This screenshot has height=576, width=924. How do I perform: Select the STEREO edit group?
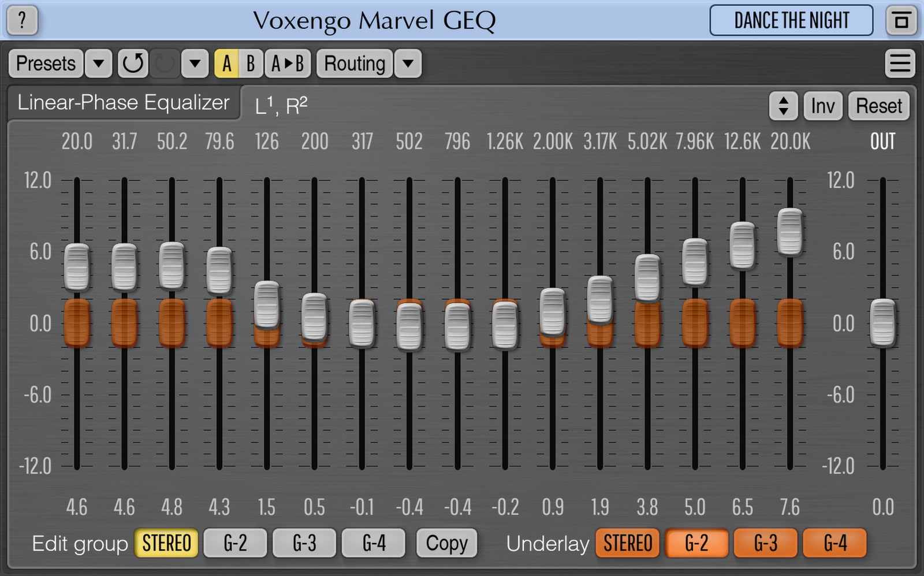coord(166,543)
